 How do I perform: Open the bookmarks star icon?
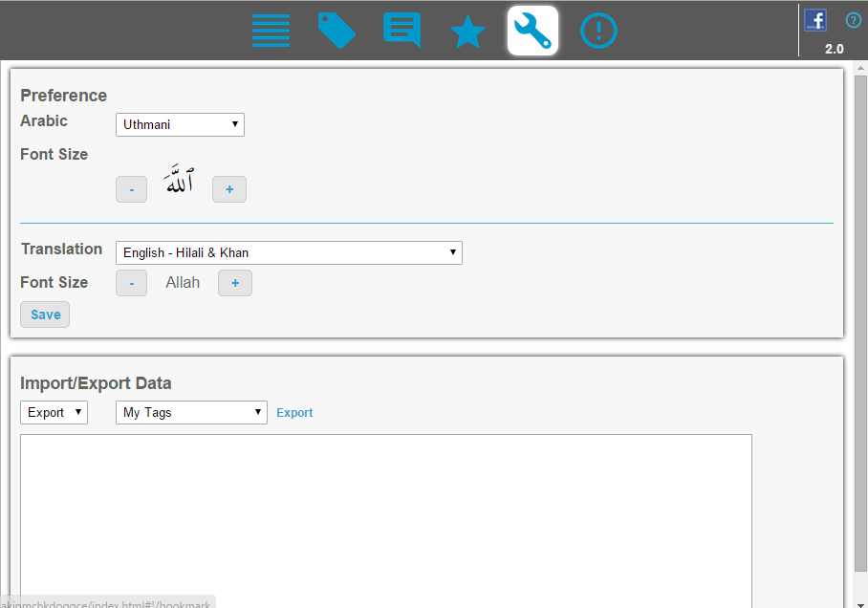tap(467, 31)
